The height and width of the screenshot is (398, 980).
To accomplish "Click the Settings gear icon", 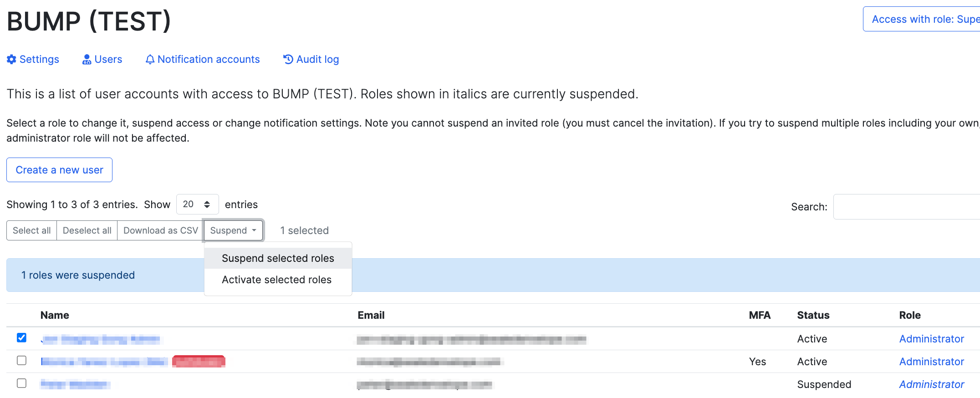I will 12,59.
